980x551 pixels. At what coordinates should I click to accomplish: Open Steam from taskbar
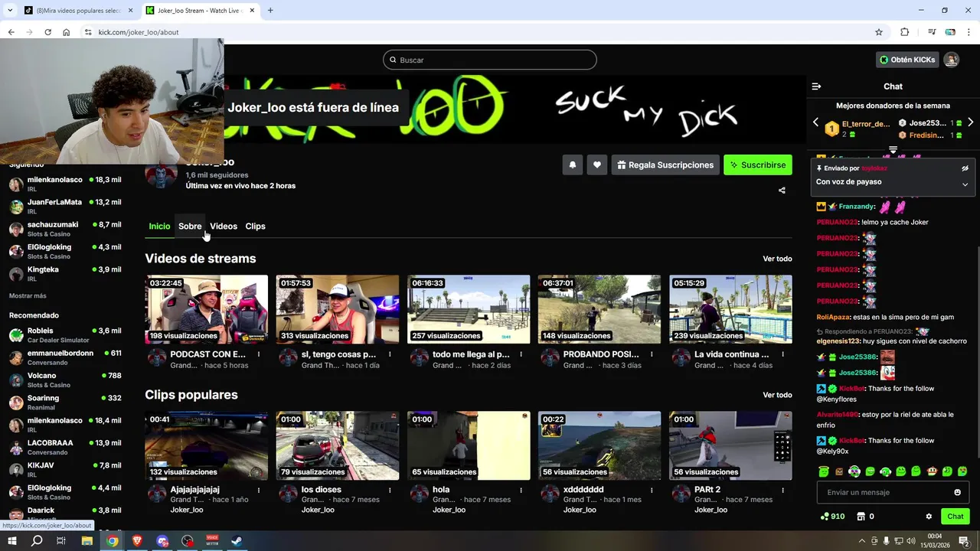tap(237, 541)
